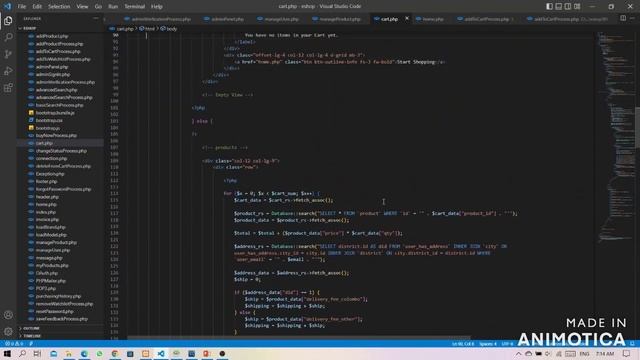Viewport: 640px width, 360px height.
Task: Split the editor to the right
Action: (x=623, y=18)
